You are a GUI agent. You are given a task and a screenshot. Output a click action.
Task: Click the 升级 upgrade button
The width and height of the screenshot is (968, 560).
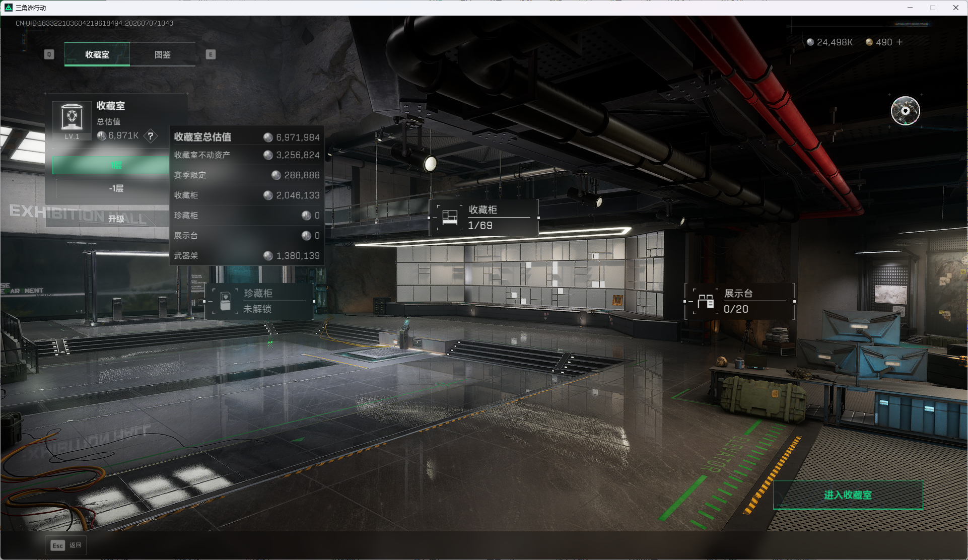(x=116, y=219)
